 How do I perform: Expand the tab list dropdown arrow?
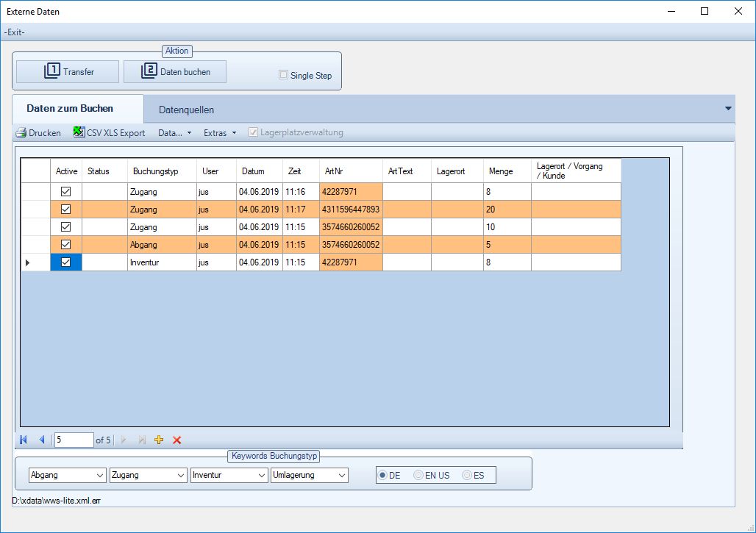(x=728, y=108)
